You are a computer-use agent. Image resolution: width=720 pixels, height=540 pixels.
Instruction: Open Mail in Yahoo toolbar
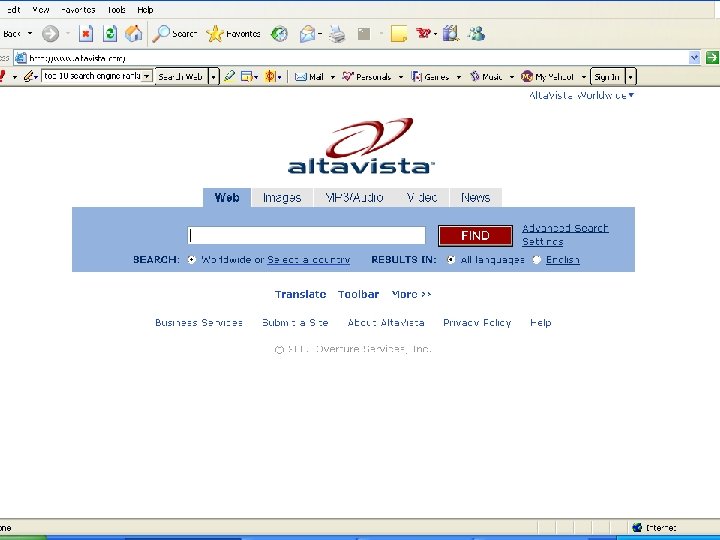(309, 77)
